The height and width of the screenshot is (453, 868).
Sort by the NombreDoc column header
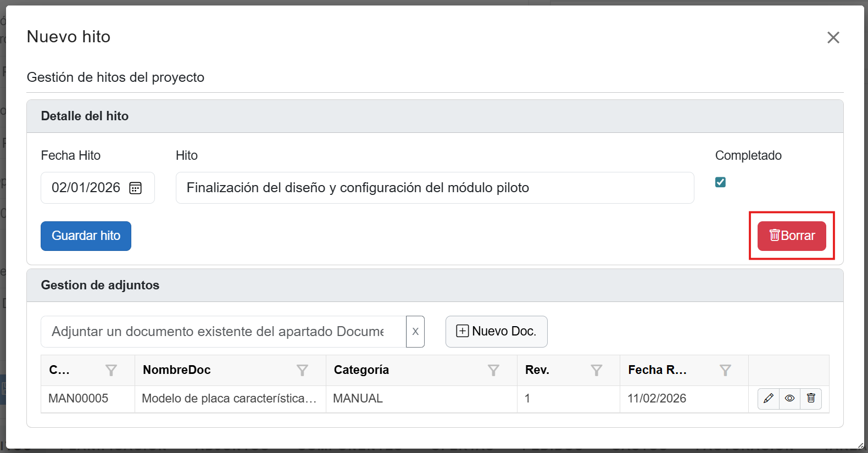[x=177, y=370]
